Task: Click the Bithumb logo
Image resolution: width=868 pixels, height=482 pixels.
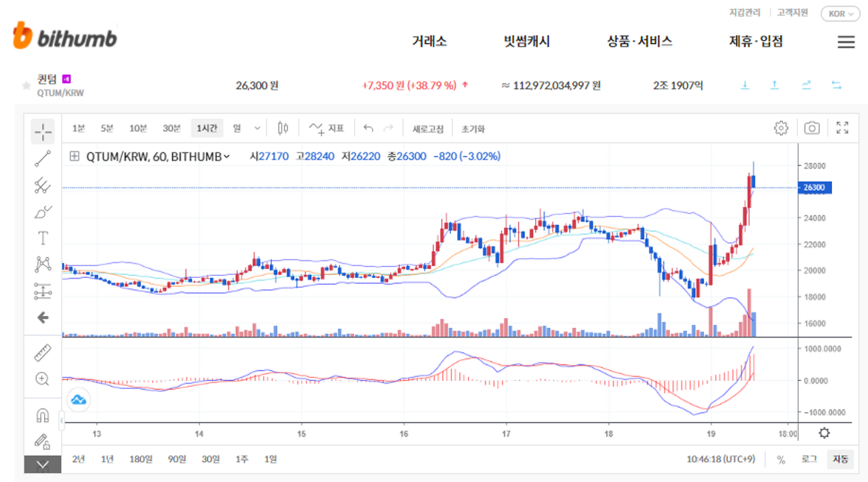Action: point(64,36)
